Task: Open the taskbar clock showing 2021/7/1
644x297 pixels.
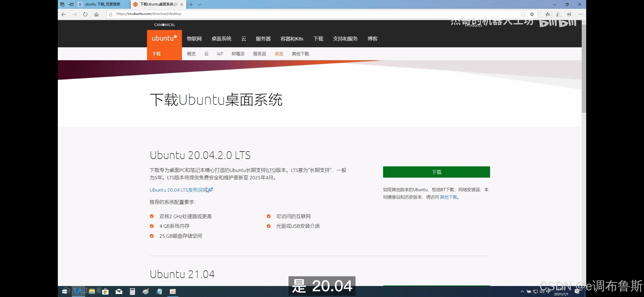Action: coord(561,292)
